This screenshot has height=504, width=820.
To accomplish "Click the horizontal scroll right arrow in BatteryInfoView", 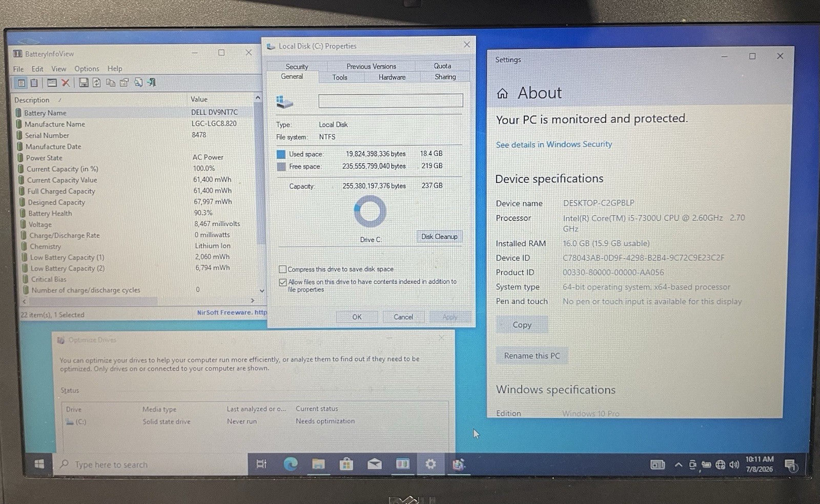I will pos(252,301).
